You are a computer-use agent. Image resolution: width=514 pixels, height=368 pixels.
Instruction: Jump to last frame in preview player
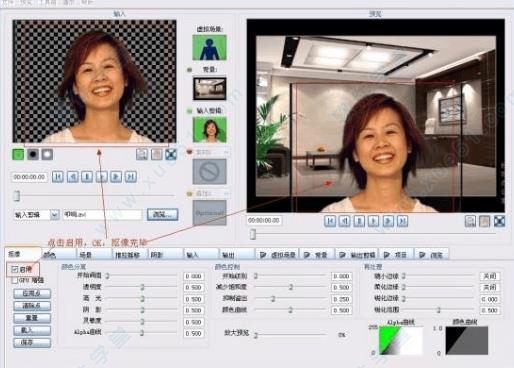point(403,221)
